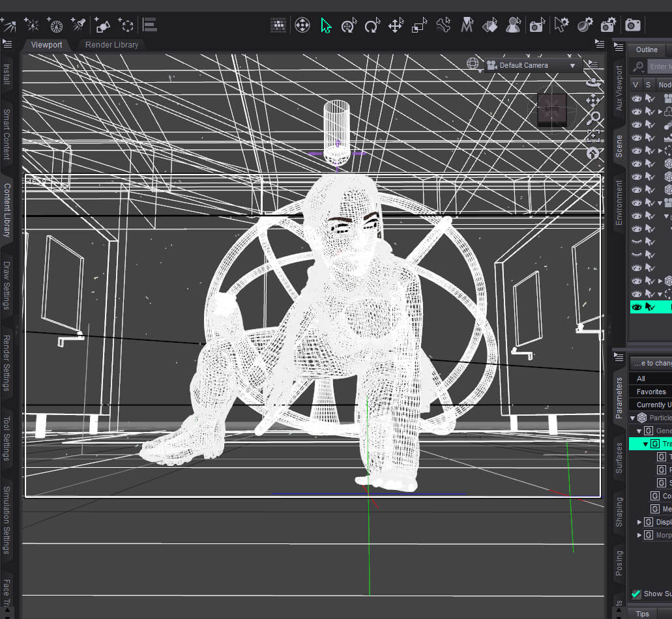Viewport: 672px width, 619px height.
Task: Uncheck the Show Su… checkbox
Action: (636, 594)
